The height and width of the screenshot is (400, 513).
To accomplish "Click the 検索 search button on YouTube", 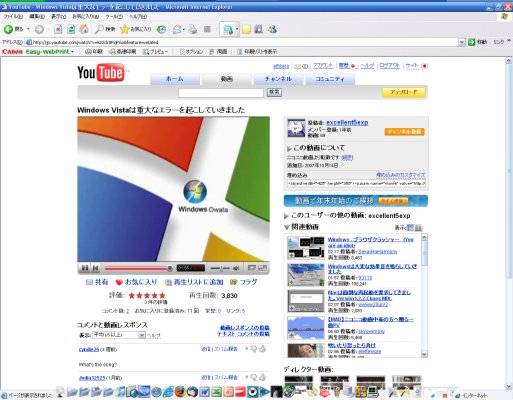I will [274, 92].
